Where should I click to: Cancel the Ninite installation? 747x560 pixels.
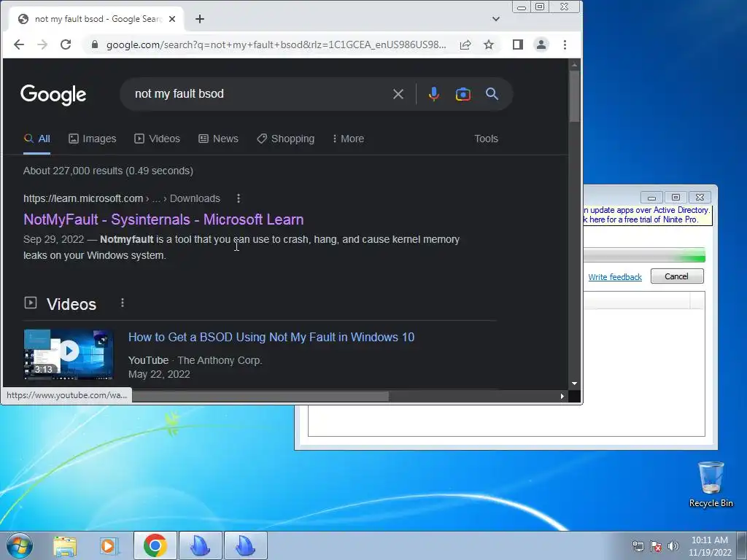tap(677, 276)
